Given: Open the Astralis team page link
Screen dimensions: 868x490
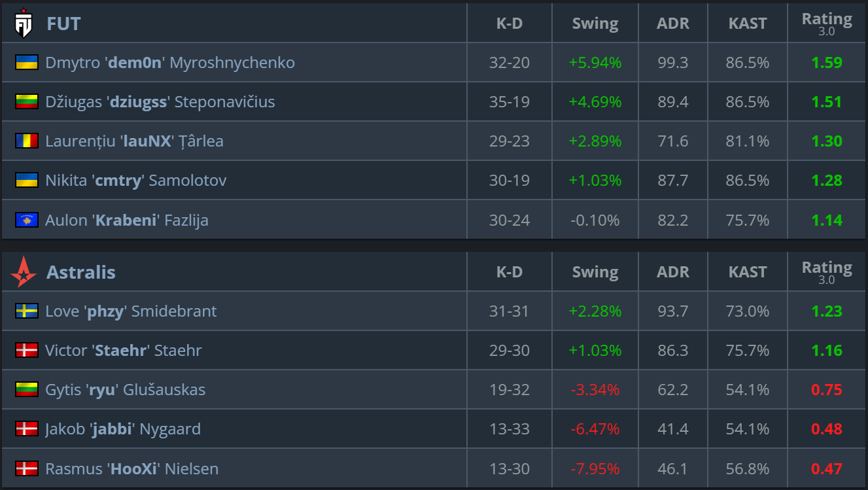Looking at the screenshot, I should [x=81, y=272].
